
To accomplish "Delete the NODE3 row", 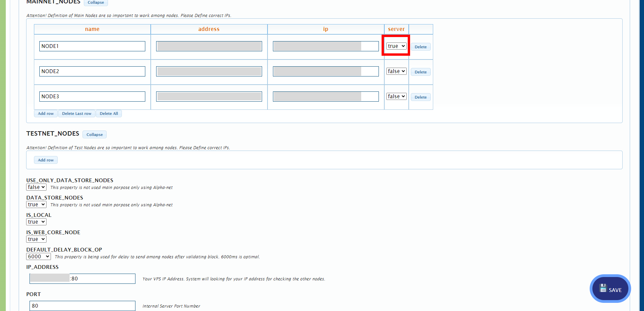I will 420,97.
